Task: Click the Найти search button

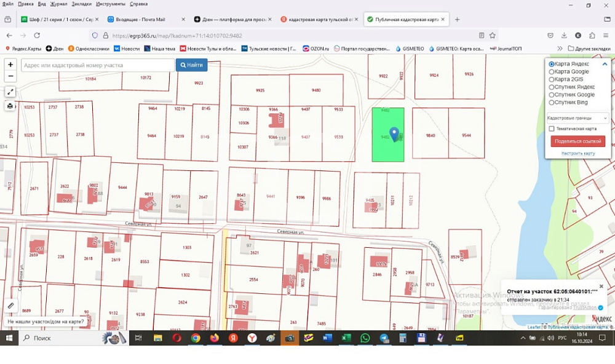Action: 191,65
